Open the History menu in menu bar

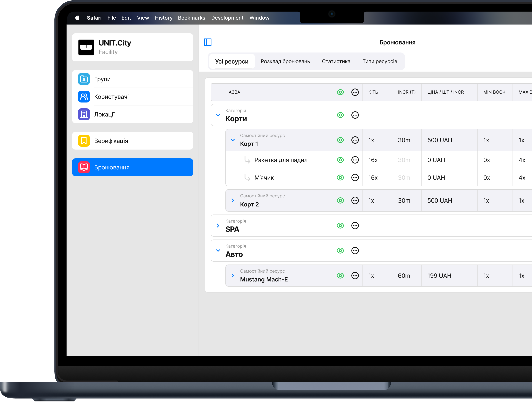(163, 18)
